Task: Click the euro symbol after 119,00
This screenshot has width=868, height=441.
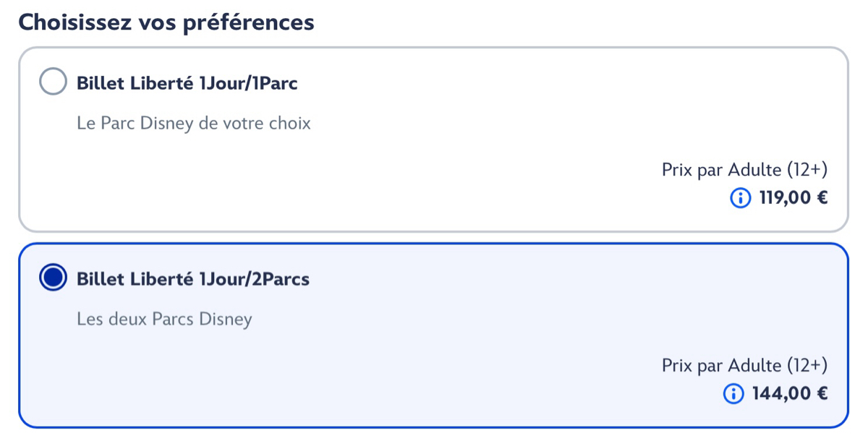Action: tap(822, 197)
